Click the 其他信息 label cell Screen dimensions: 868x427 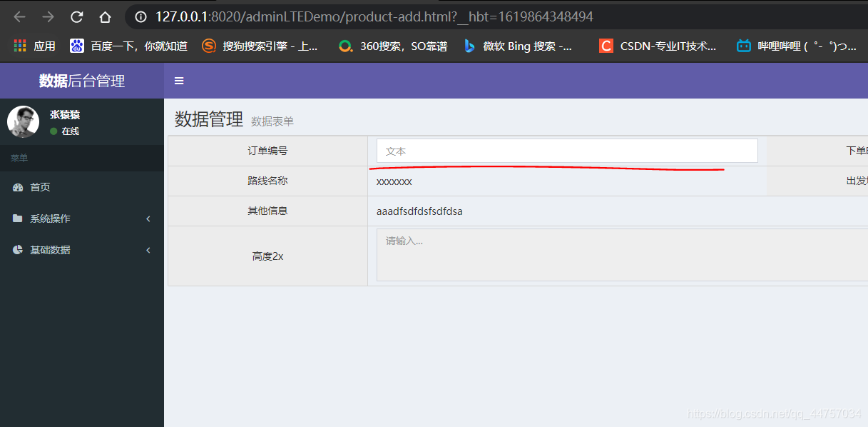coord(268,211)
